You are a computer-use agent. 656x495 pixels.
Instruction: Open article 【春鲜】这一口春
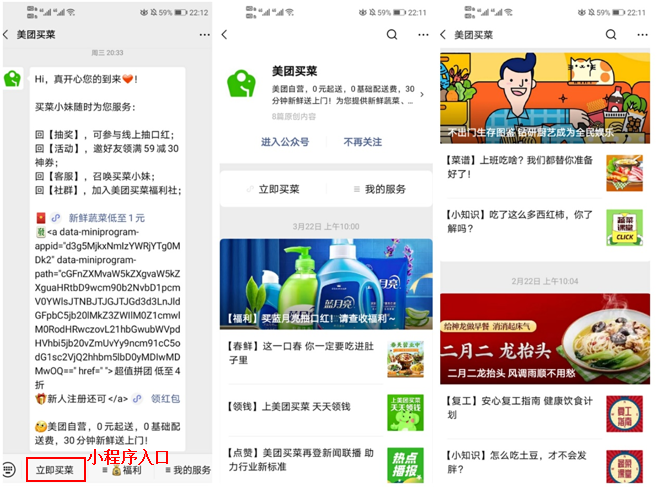[x=301, y=353]
